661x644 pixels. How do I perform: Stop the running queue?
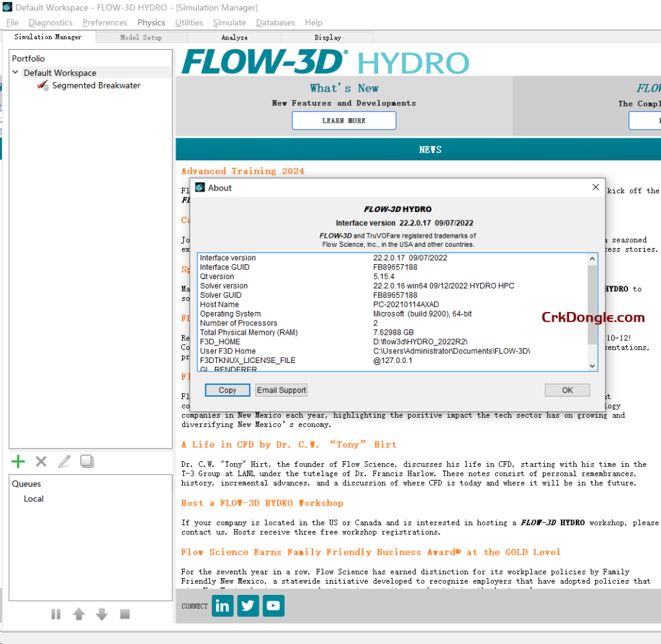tap(124, 614)
